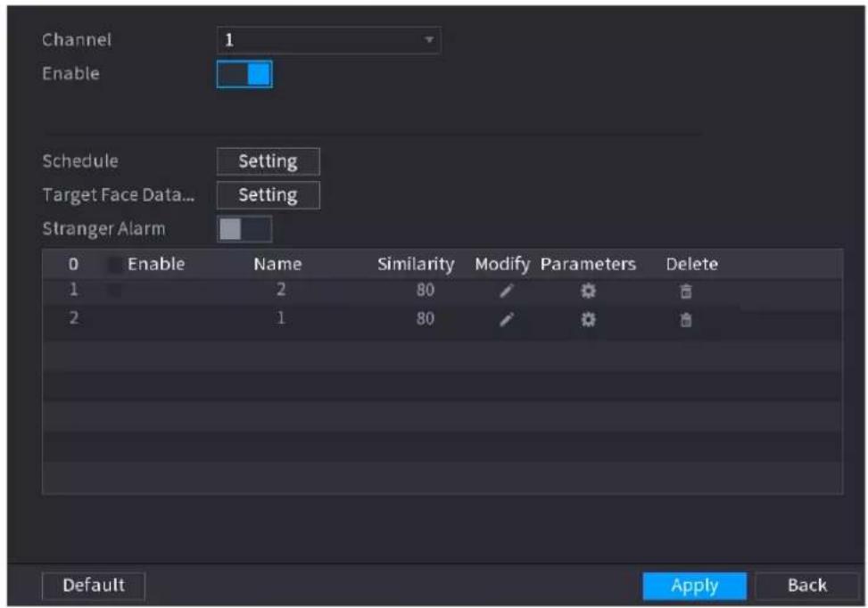Open the Channel dropdown showing 1
Image resolution: width=868 pixels, height=608 pixels.
[x=329, y=40]
